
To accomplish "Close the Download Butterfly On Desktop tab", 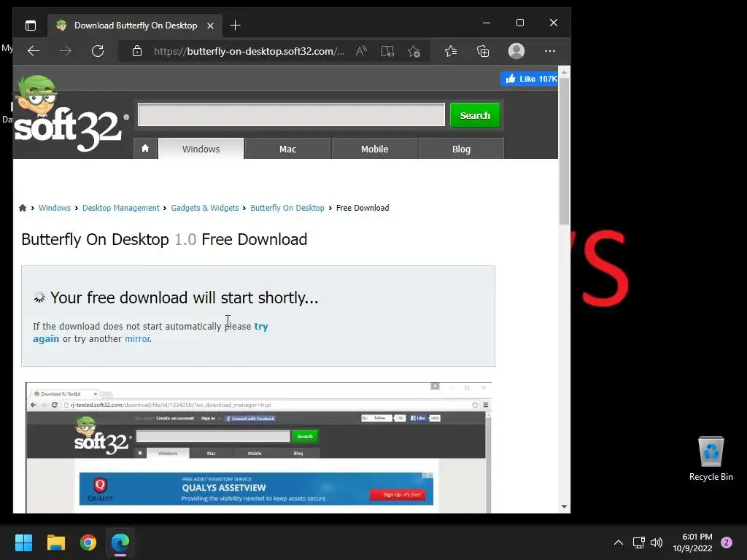I will pyautogui.click(x=210, y=26).
